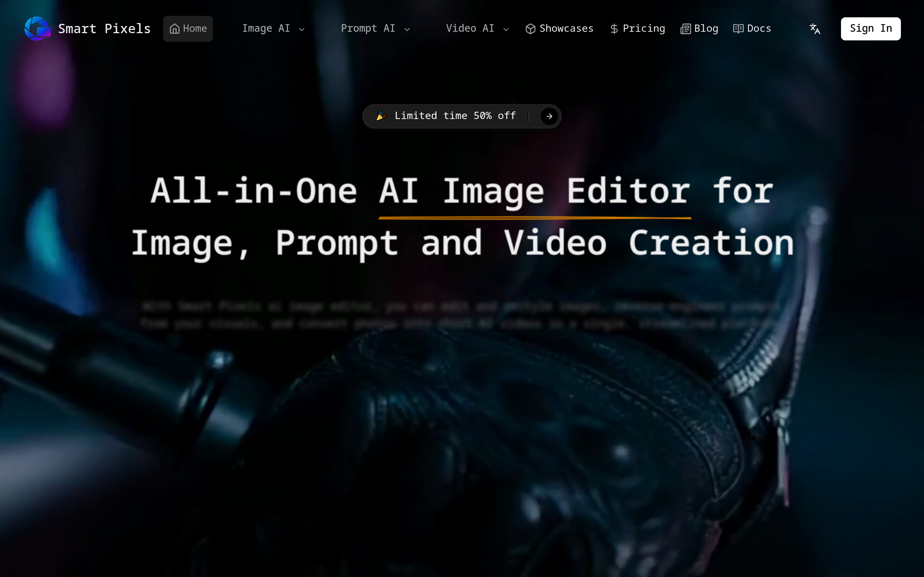This screenshot has height=577, width=924.
Task: Open the Video AI dropdown chevron
Action: 506,29
